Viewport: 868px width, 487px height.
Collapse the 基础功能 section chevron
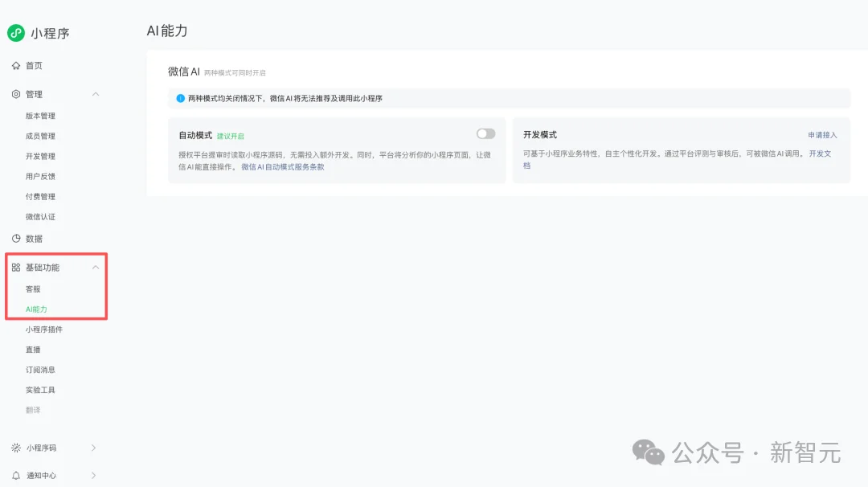coord(96,268)
